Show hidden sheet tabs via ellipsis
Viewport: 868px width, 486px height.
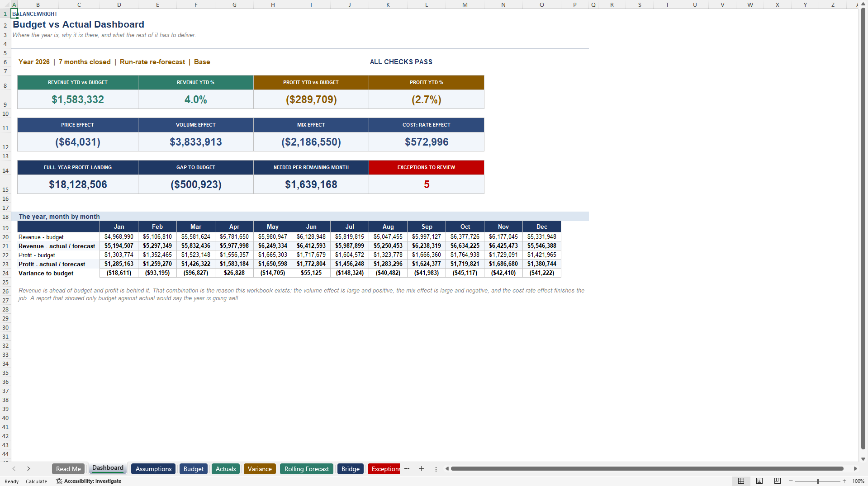[407, 469]
